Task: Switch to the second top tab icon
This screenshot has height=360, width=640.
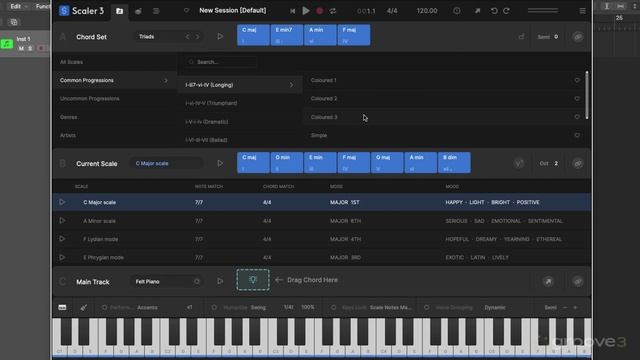Action: tap(138, 11)
